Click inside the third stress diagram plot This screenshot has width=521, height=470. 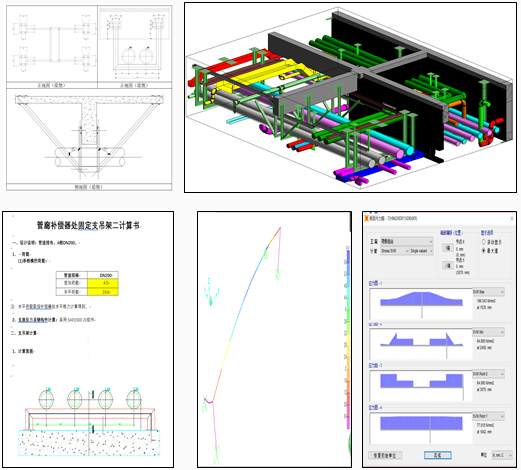421,386
